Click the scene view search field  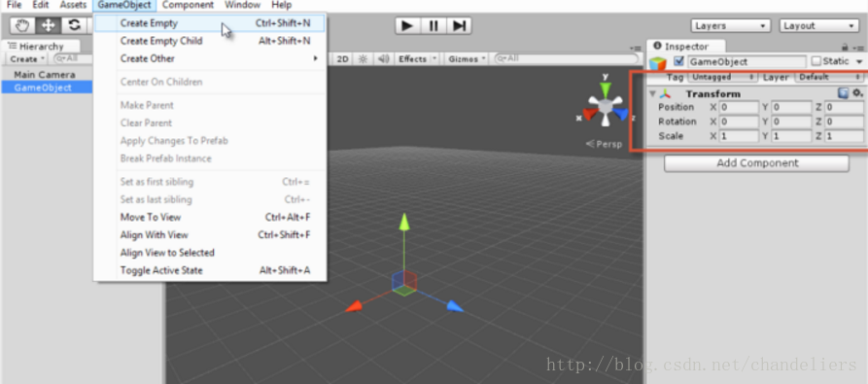coord(566,58)
